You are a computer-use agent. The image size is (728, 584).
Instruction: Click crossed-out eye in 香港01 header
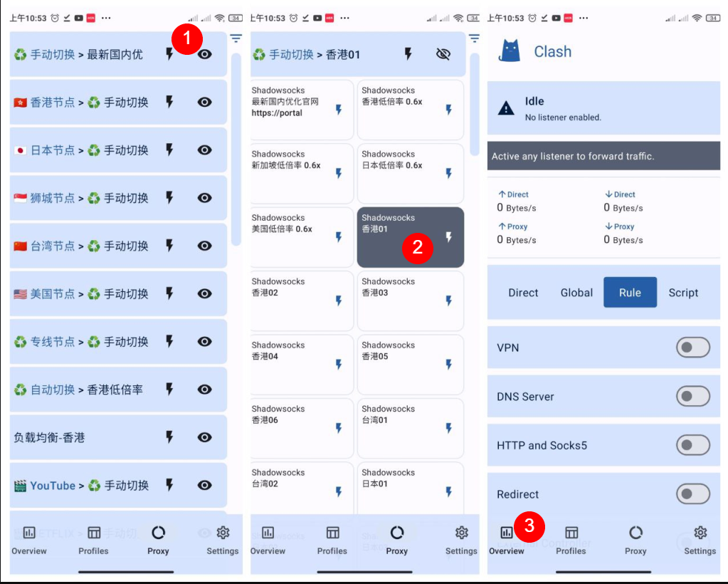(x=443, y=54)
